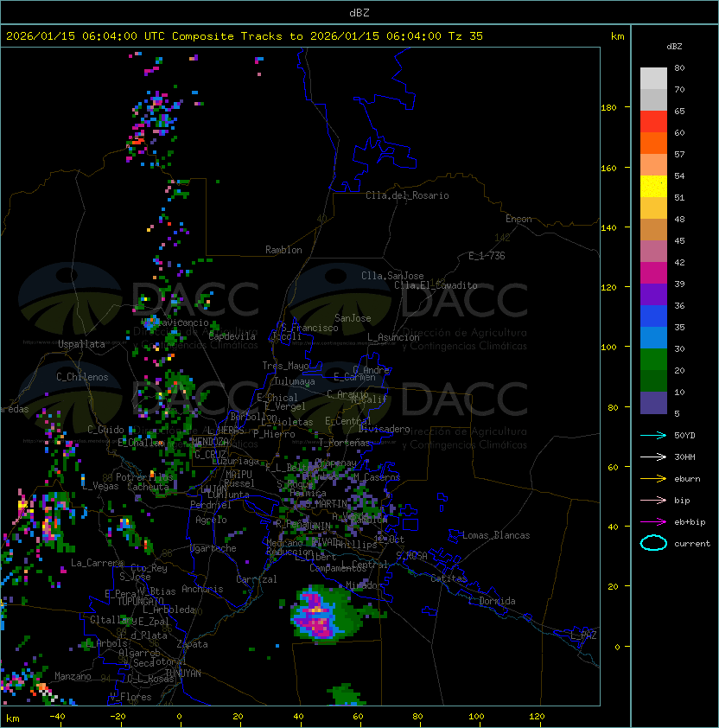The width and height of the screenshot is (719, 728).
Task: Select the slate swatch above 5 dBZ
Action: tap(653, 403)
